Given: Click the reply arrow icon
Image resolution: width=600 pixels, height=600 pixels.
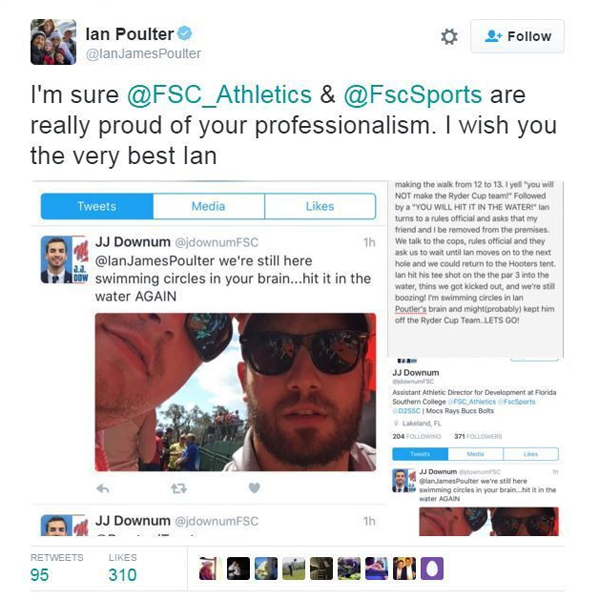Looking at the screenshot, I should click(103, 488).
